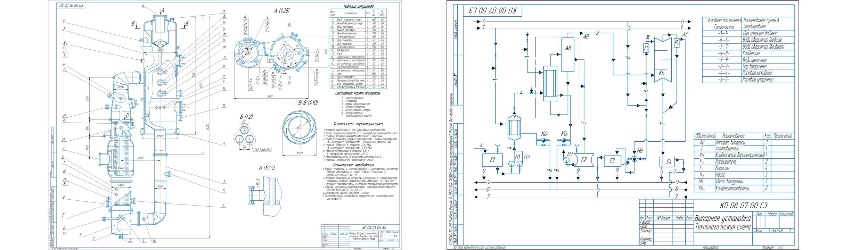Select 'Раствор исходный' legend entry

tap(757, 73)
